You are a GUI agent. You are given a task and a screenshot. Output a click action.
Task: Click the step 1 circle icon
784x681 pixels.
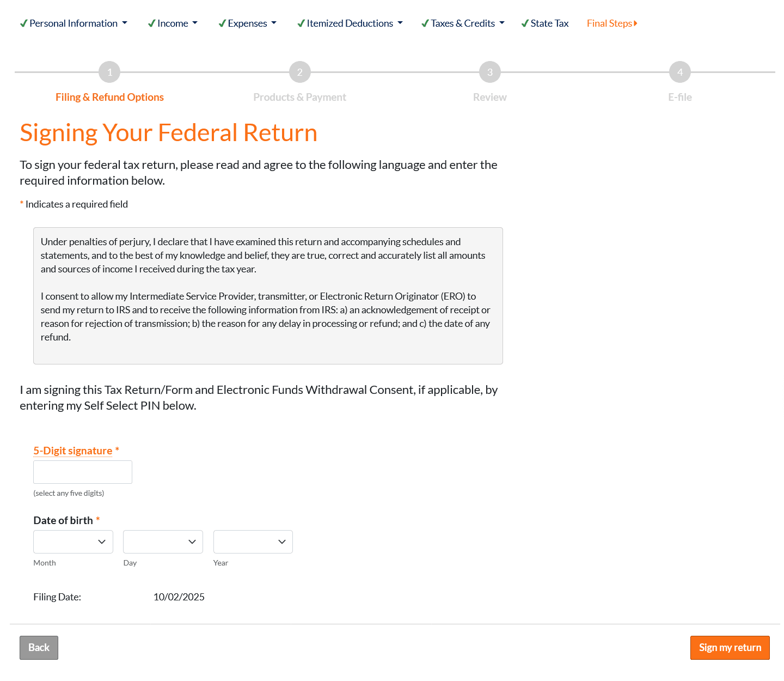[x=109, y=72]
